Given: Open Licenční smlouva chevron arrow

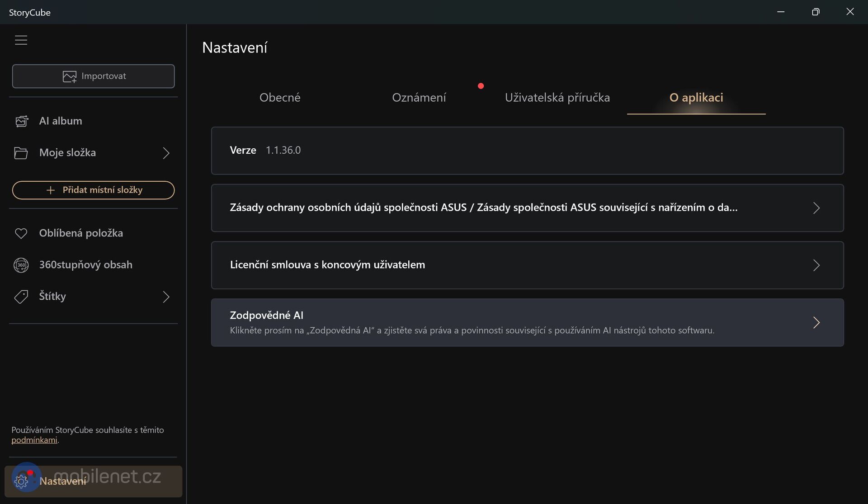Looking at the screenshot, I should point(816,265).
